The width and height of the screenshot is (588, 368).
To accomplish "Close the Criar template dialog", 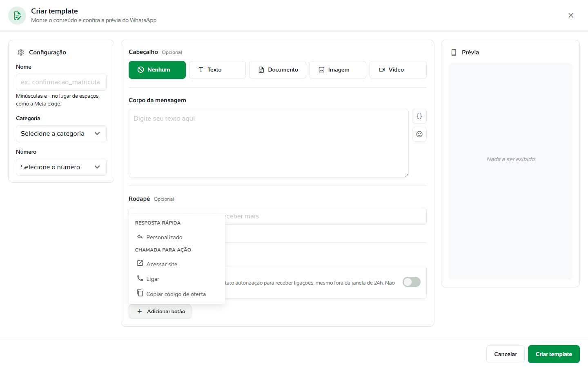I will point(571,16).
